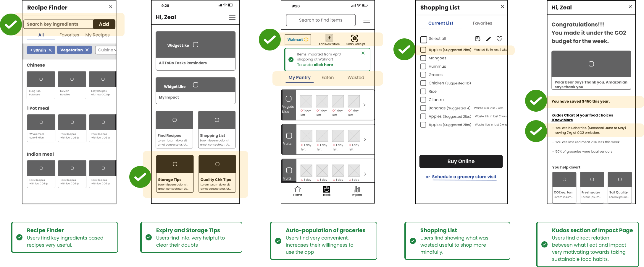The width and height of the screenshot is (644, 267).
Task: Expand the Cuisine dropdown filter
Action: point(106,50)
